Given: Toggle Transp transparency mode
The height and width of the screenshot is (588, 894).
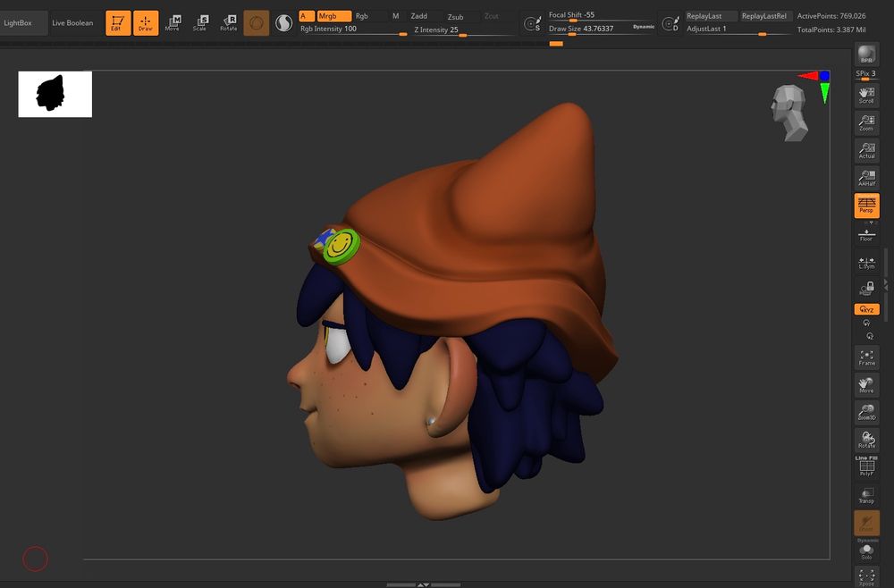Looking at the screenshot, I should click(866, 494).
